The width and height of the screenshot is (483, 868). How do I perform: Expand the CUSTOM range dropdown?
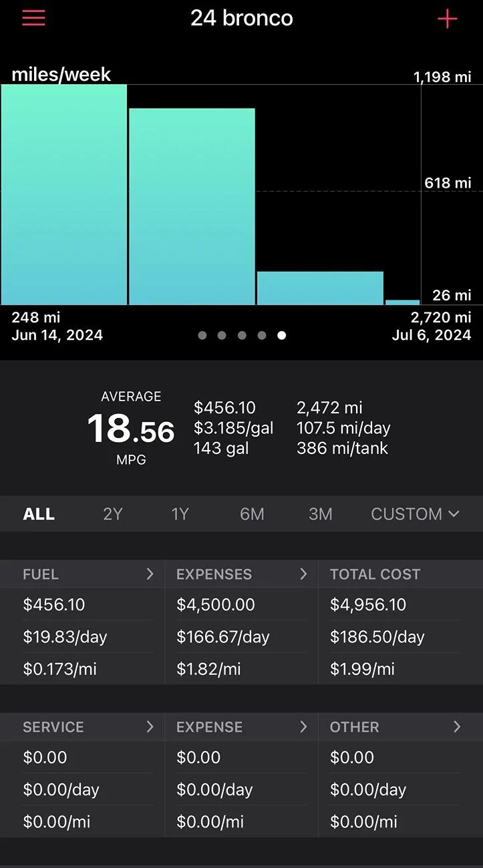coord(415,514)
